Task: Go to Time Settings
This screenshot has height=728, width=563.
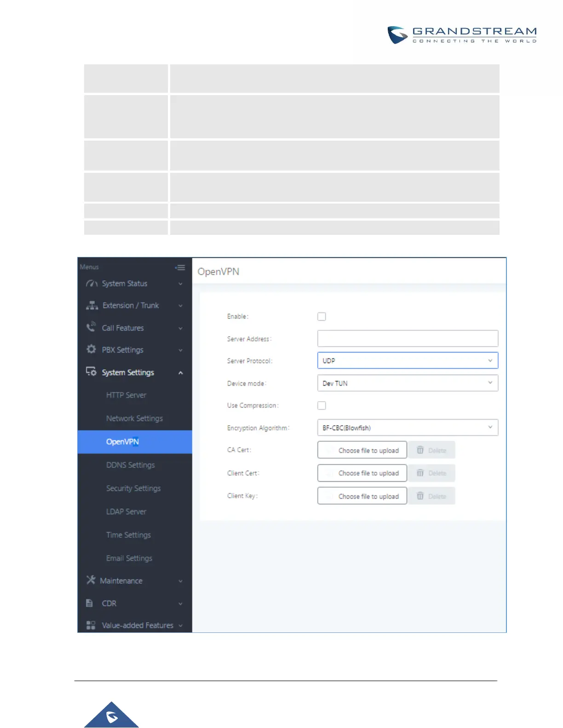Action: coord(128,535)
